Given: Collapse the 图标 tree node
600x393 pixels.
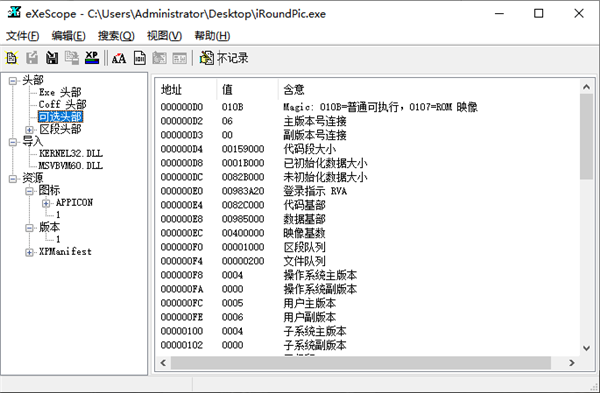Looking at the screenshot, I should pyautogui.click(x=29, y=191).
